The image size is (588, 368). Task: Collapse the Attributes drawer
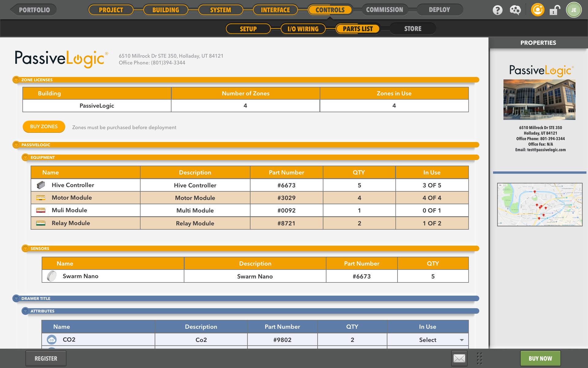pos(25,311)
